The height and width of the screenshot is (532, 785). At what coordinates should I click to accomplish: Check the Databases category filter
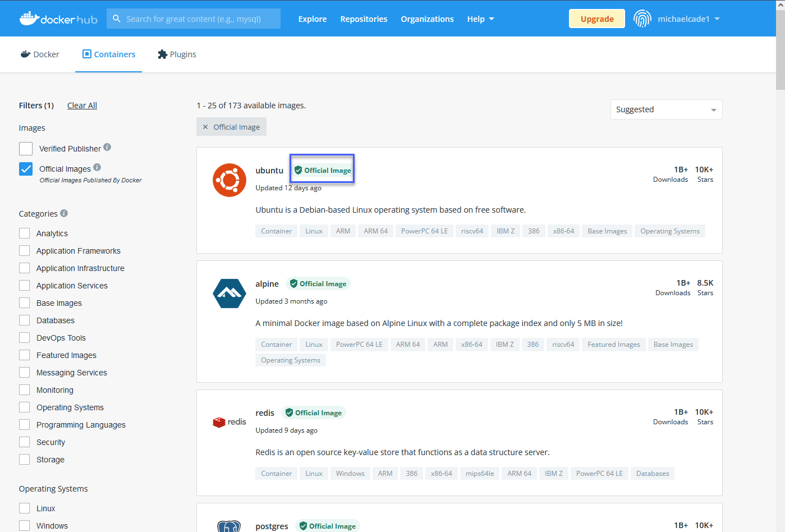24,320
